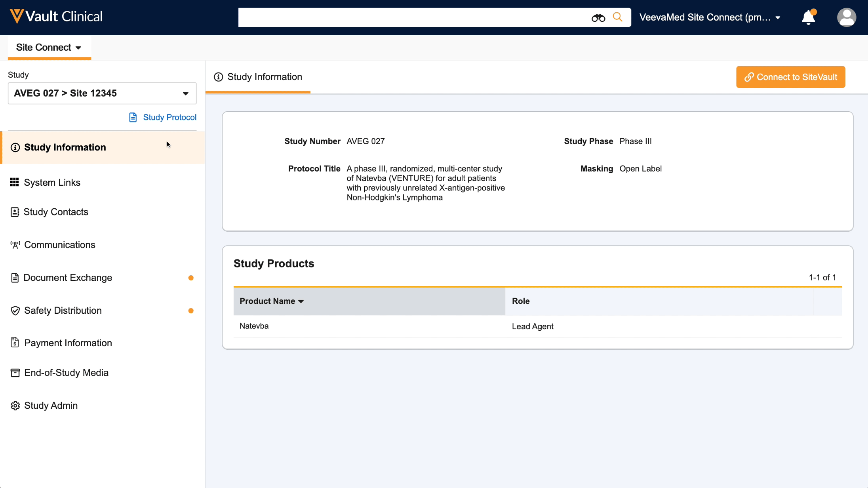
Task: Open Document Exchange section
Action: pos(67,277)
